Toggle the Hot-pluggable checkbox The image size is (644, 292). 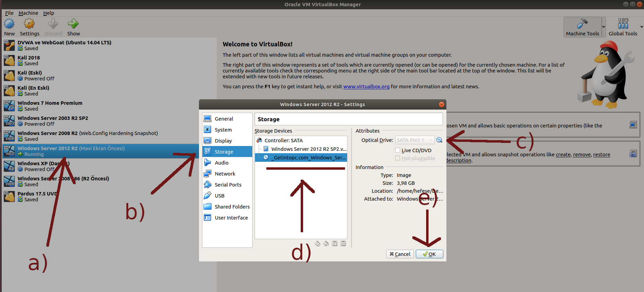[398, 158]
